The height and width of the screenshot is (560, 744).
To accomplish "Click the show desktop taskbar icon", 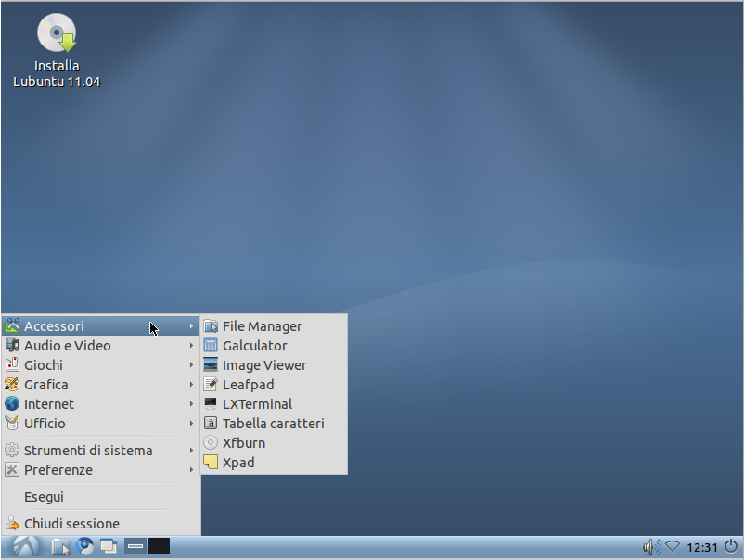I will 109,547.
